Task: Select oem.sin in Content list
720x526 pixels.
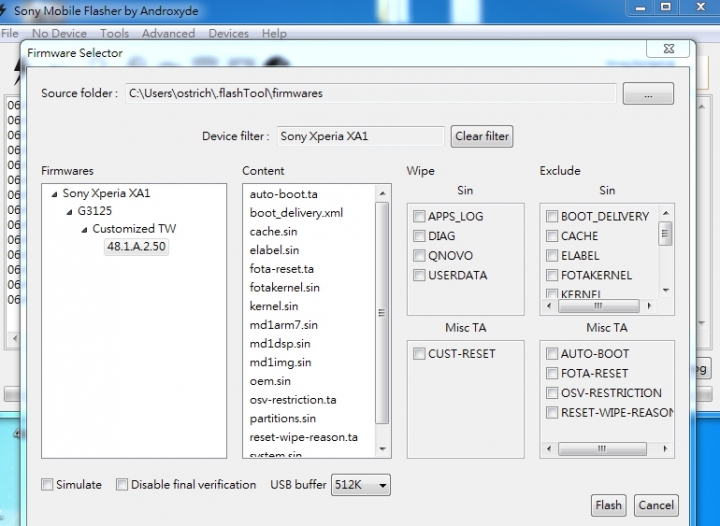Action: click(270, 381)
